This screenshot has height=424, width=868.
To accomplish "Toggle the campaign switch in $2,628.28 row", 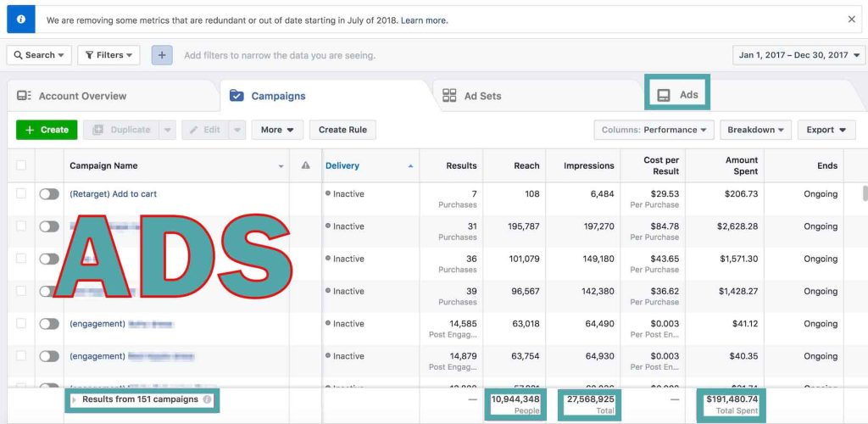I will tap(49, 226).
